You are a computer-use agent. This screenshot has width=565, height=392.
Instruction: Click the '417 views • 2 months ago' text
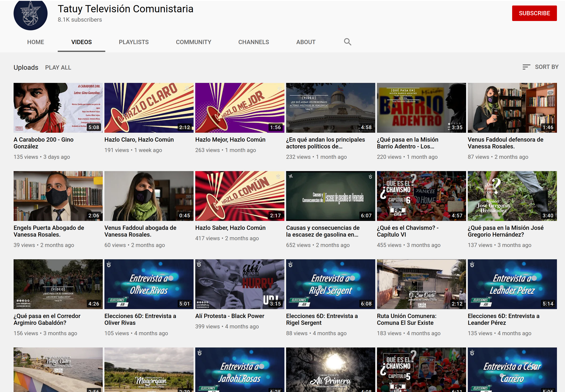[227, 238]
